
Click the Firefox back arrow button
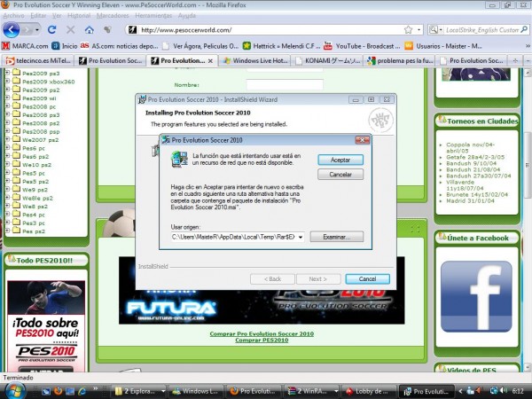(x=12, y=30)
